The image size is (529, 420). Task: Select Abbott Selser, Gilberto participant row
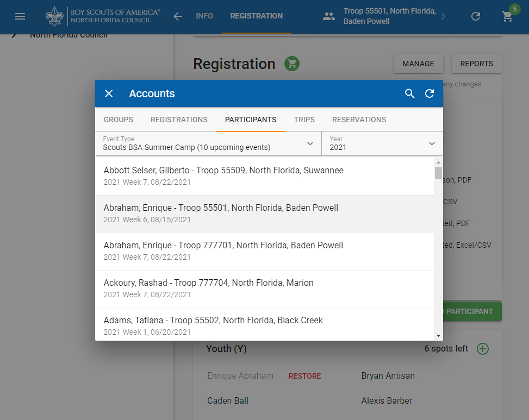coord(264,176)
